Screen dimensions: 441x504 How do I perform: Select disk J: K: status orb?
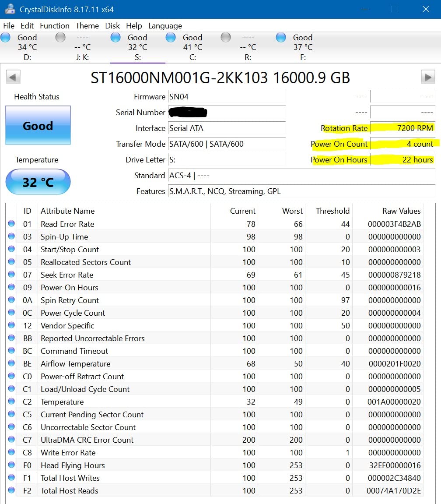click(x=60, y=37)
